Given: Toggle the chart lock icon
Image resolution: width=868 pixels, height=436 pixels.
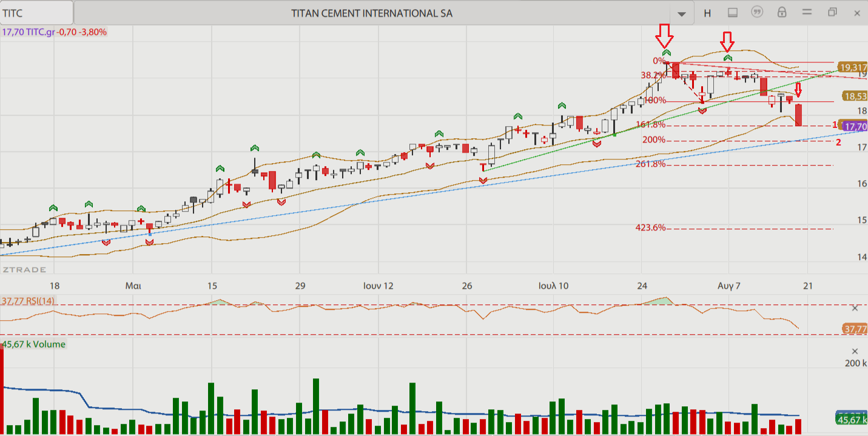Looking at the screenshot, I should [782, 13].
